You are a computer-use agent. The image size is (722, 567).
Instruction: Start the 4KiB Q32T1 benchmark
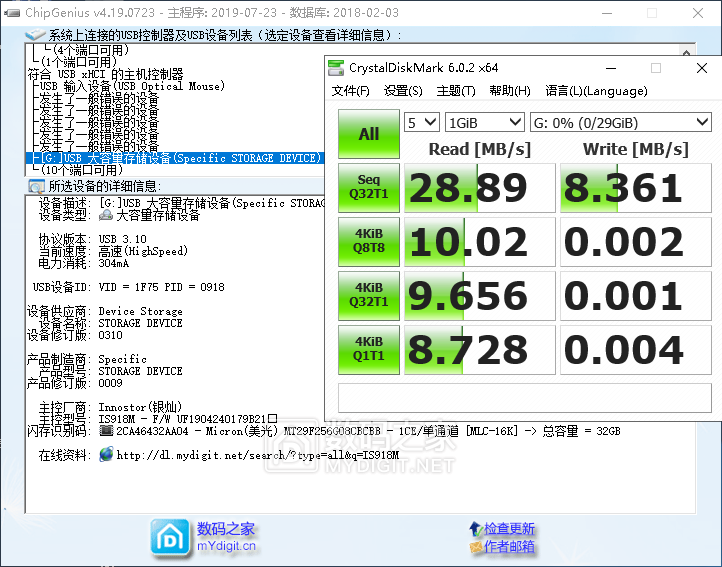(369, 295)
